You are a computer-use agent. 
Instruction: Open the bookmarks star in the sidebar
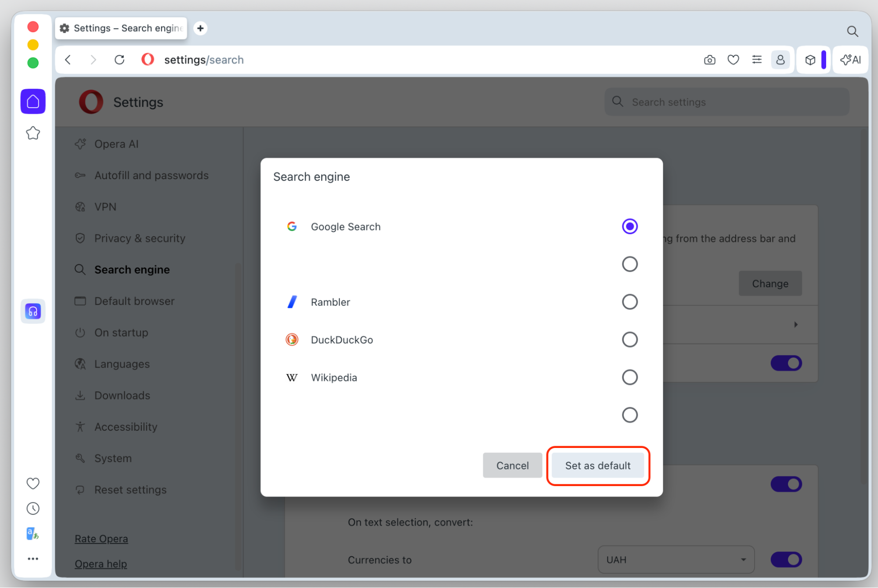(33, 133)
